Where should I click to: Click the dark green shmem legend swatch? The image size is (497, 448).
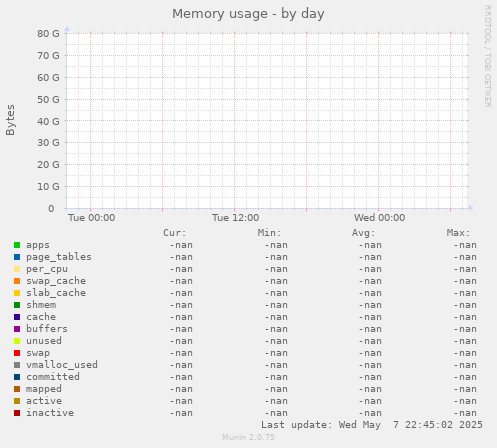click(17, 305)
